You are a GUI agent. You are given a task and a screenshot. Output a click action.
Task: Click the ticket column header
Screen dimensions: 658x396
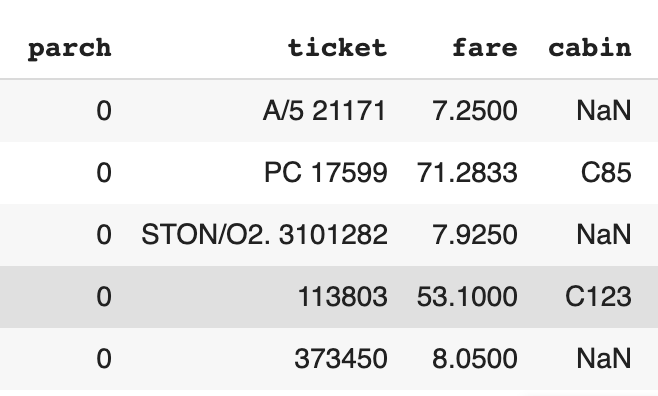(337, 47)
